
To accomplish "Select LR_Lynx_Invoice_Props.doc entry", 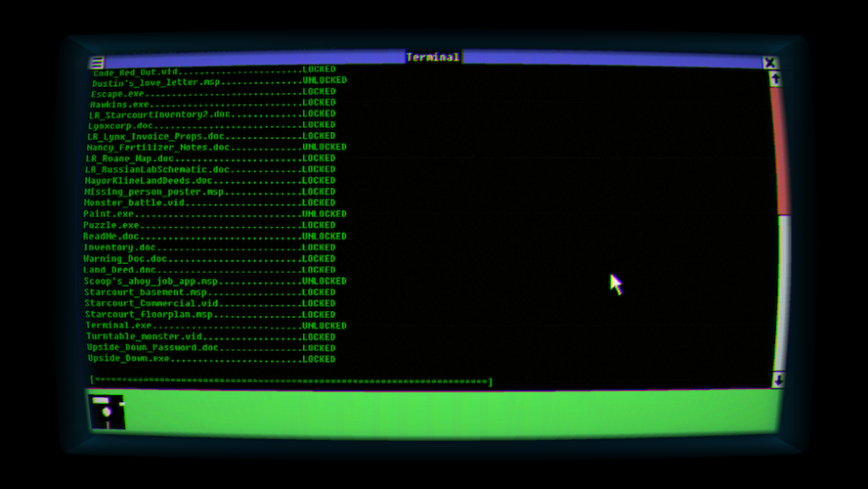I will [x=211, y=136].
